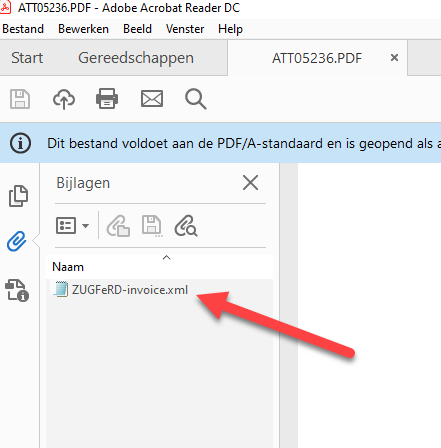Save attachment icon in Bijlagen toolbar
Viewport: 441px width, 448px height.
[152, 226]
